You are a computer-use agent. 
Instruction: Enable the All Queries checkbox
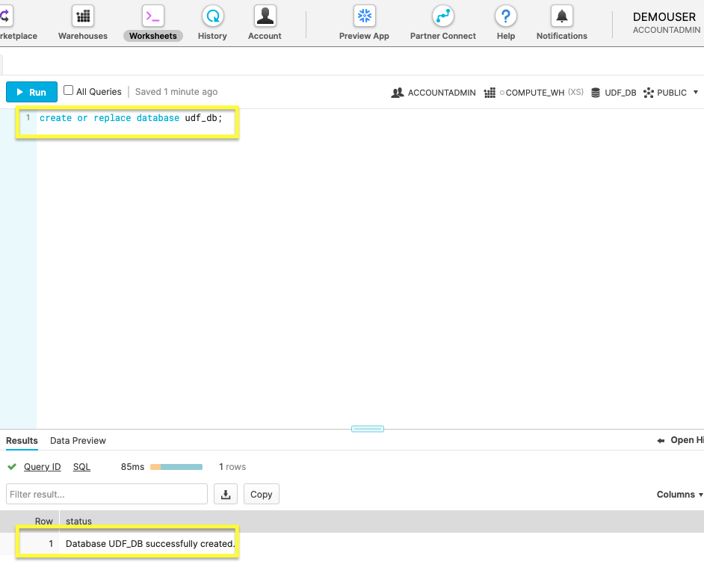pos(69,90)
